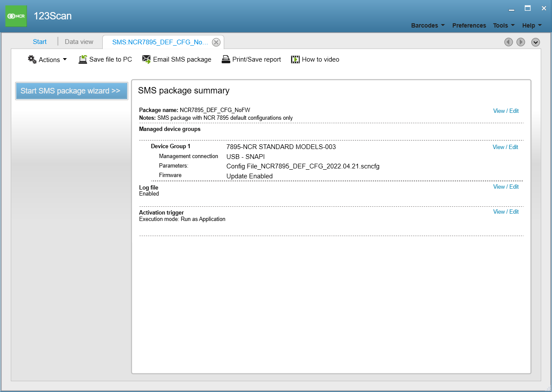Switch to the Data view tab
Viewport: 552px width, 392px height.
[79, 42]
